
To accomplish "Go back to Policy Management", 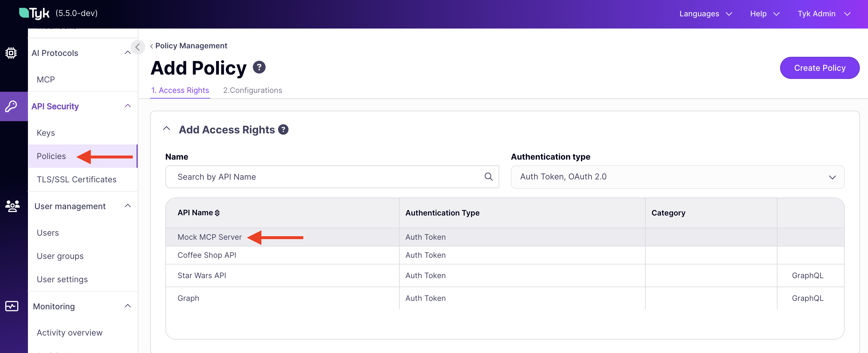I will point(189,45).
